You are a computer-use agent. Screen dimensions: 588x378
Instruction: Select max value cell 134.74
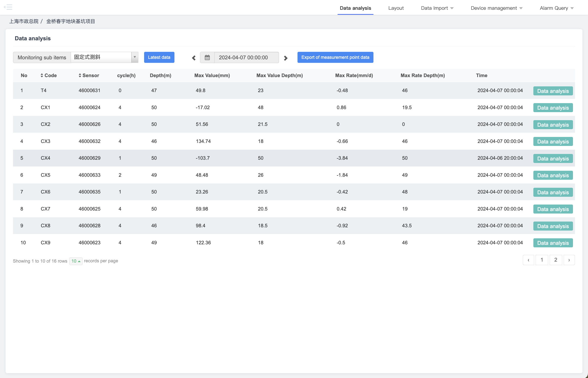[x=203, y=141]
